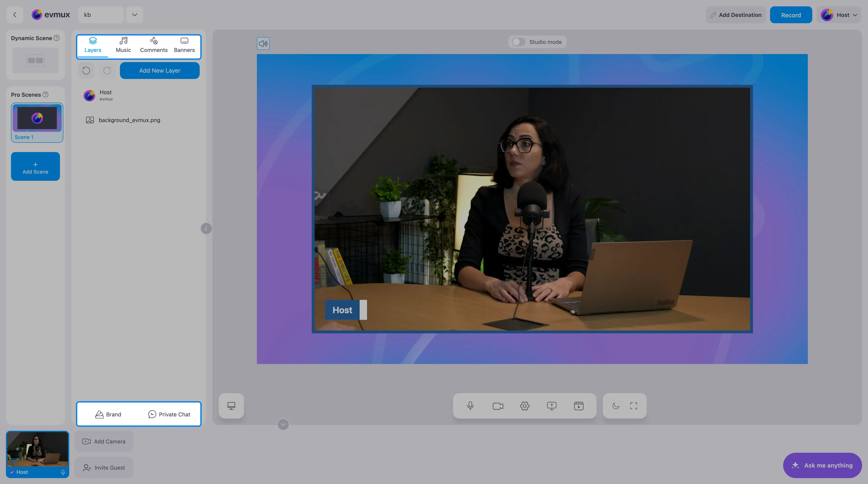Click Add Camera button

tap(104, 442)
